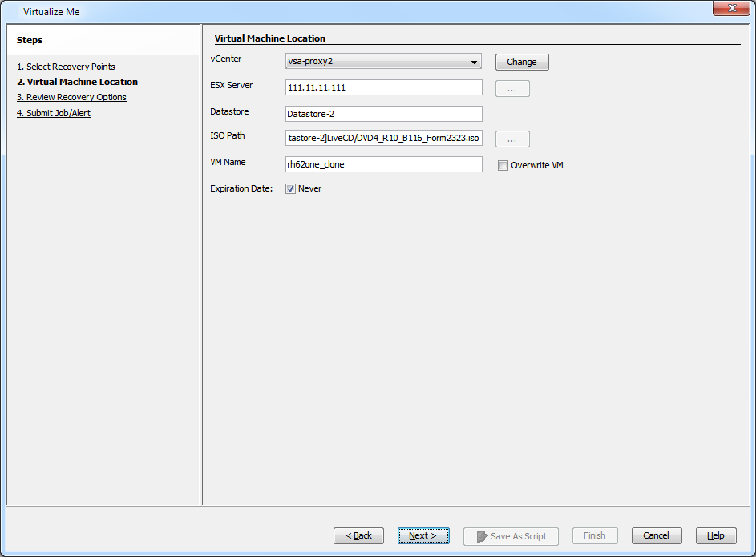Viewport: 756px width, 557px height.
Task: Enable the Overwrite VM checkbox
Action: coord(503,165)
